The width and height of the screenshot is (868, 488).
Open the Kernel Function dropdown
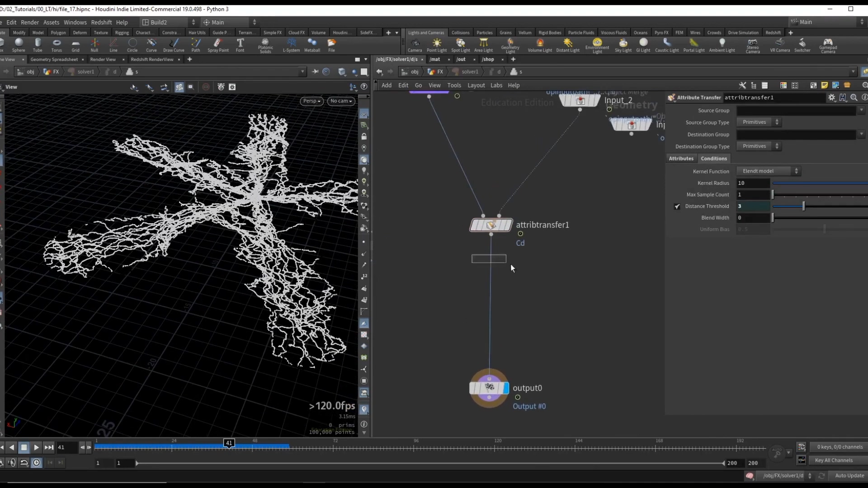[769, 171]
